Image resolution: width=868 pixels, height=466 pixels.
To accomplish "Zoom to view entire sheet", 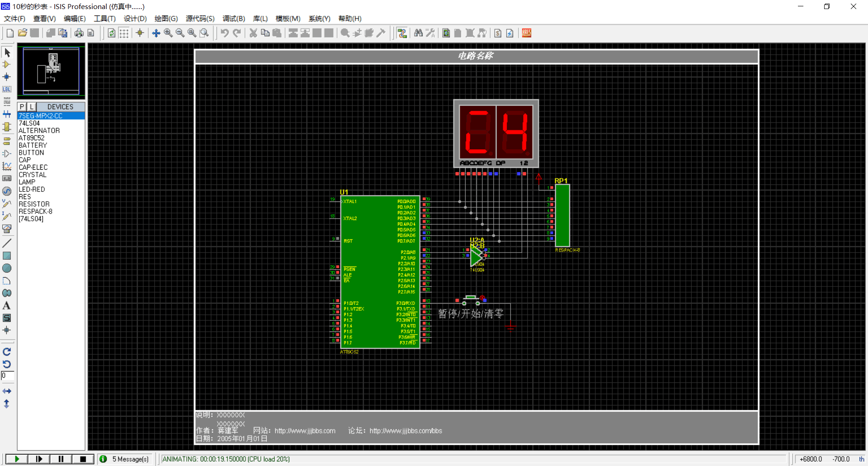I will (x=192, y=33).
